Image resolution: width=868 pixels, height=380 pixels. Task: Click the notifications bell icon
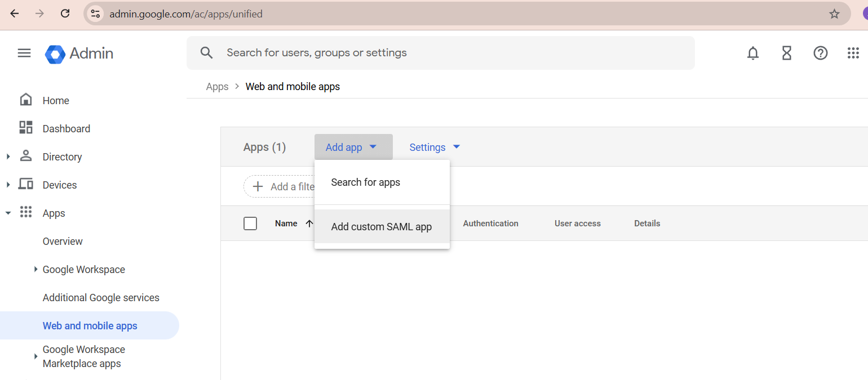coord(752,53)
